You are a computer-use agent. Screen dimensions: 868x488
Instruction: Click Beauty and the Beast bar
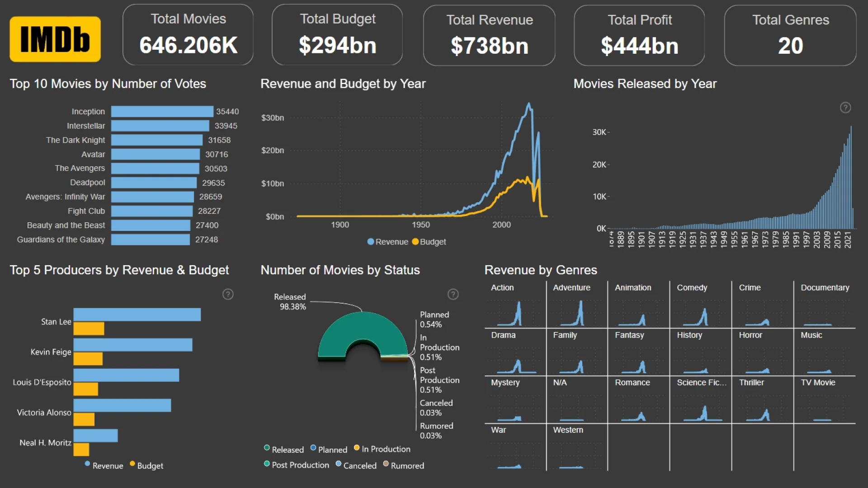(151, 225)
